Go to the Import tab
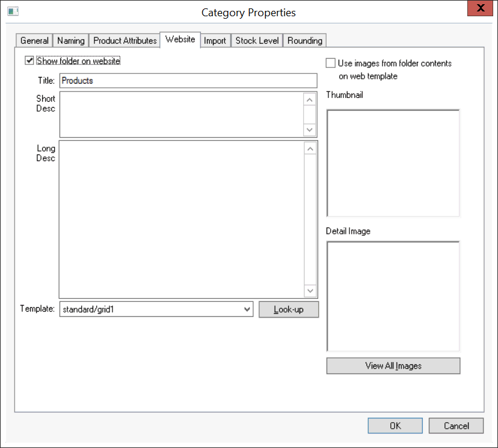The image size is (498, 448). (x=215, y=41)
